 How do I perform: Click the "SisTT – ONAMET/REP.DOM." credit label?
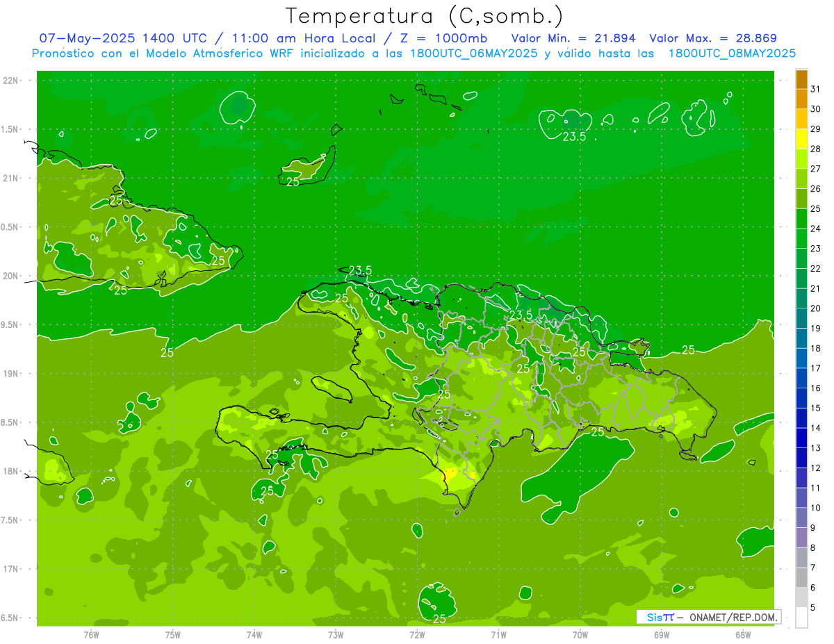coord(709,617)
